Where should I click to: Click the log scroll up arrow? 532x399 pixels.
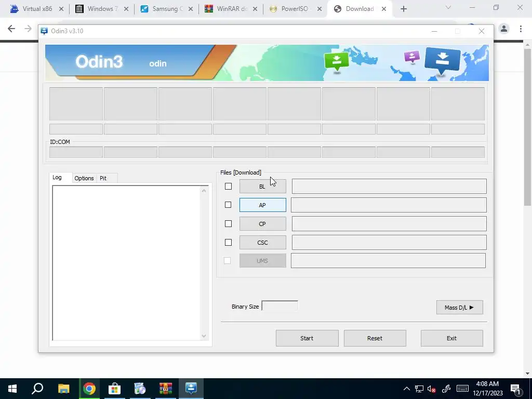coord(204,191)
